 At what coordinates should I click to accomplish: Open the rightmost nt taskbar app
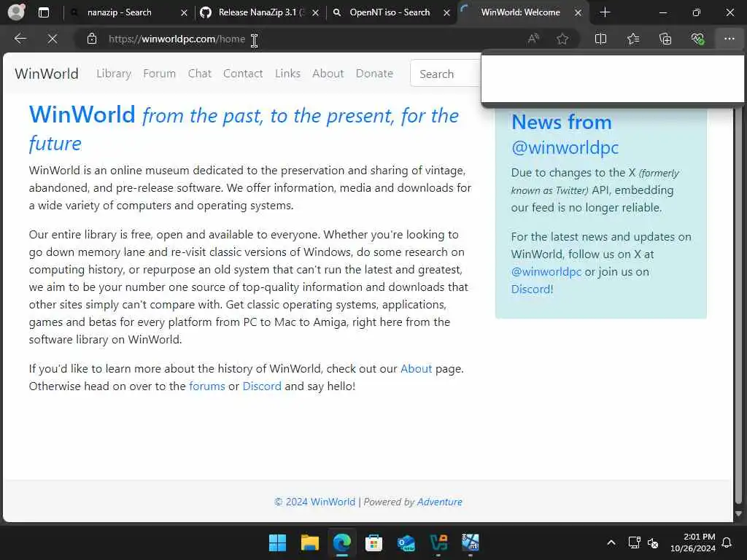tap(471, 542)
